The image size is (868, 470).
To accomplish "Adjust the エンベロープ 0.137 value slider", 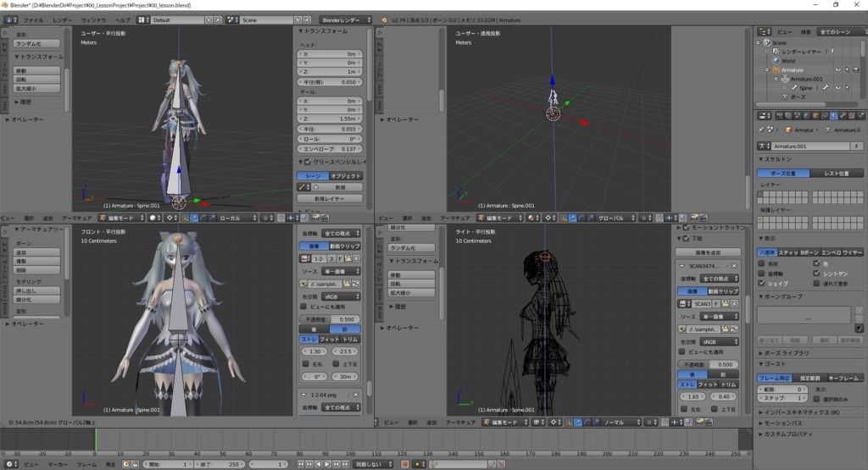I will click(330, 149).
